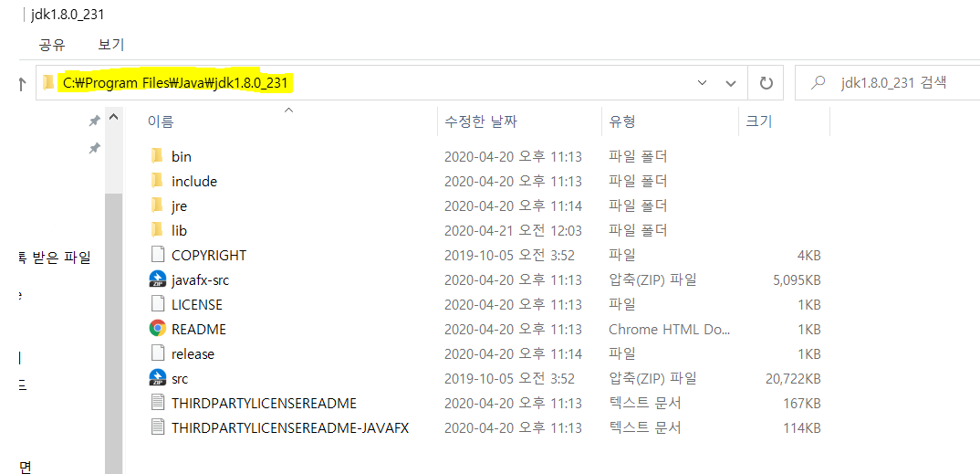
Task: Select the lib folder name
Action: coord(179,231)
